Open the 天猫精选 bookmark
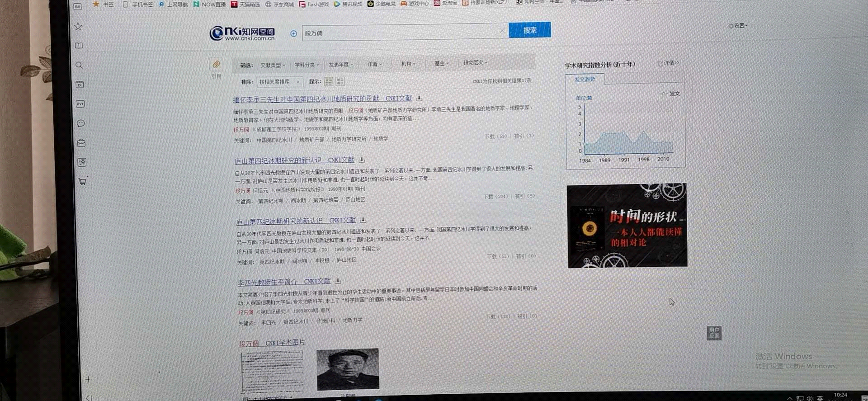The image size is (868, 401). [245, 4]
